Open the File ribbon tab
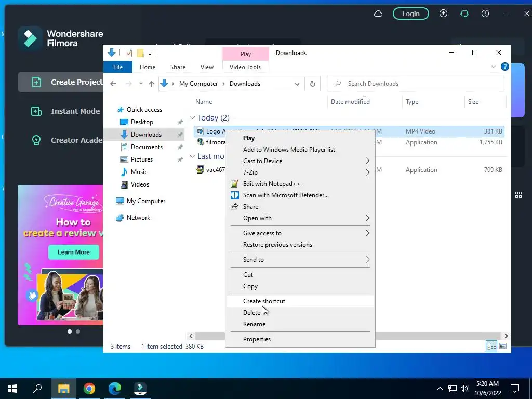This screenshot has width=532, height=399. click(118, 67)
